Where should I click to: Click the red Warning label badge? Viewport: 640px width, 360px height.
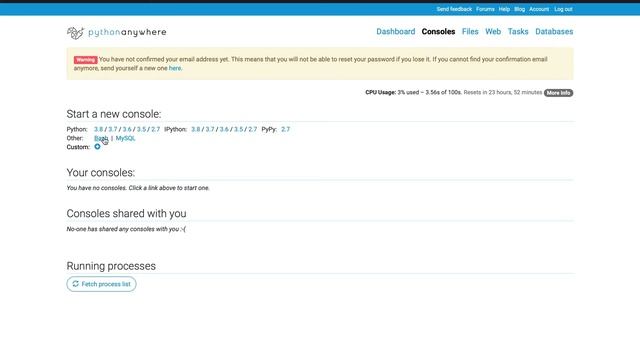point(85,60)
